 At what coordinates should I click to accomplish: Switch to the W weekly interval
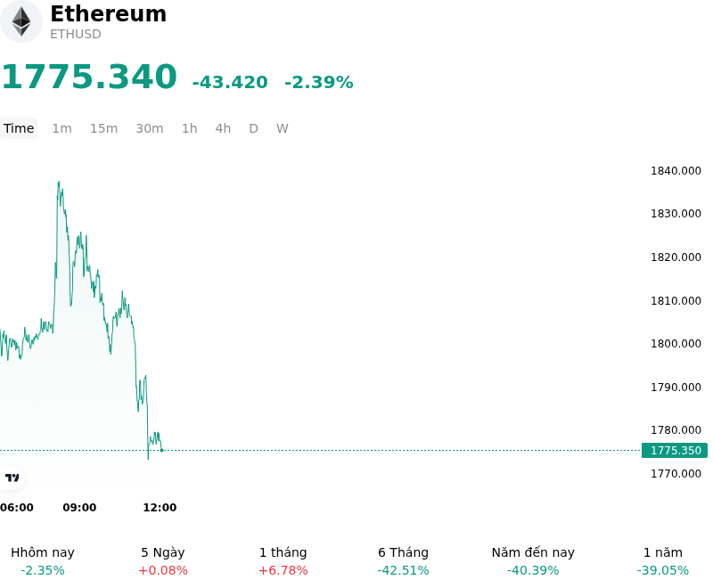tap(282, 128)
